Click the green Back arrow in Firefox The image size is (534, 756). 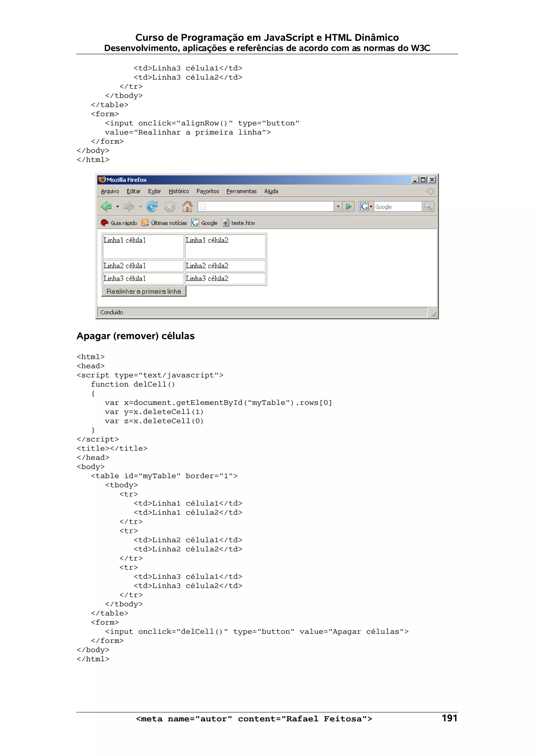[106, 206]
